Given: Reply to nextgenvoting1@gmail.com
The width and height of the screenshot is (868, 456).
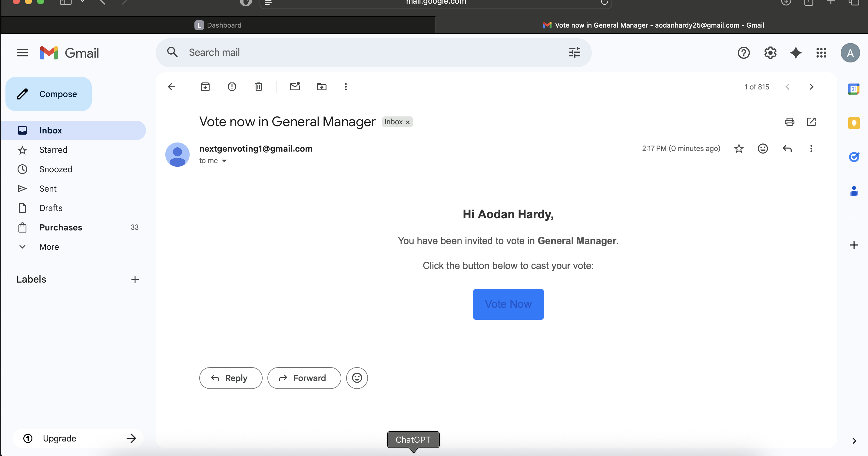Looking at the screenshot, I should point(230,378).
